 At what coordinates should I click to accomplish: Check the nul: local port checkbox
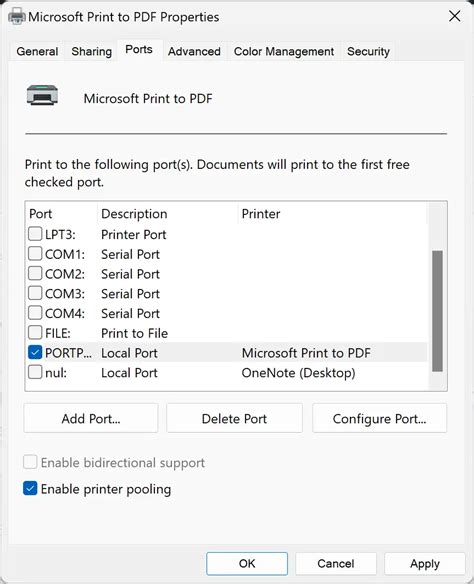pos(35,372)
